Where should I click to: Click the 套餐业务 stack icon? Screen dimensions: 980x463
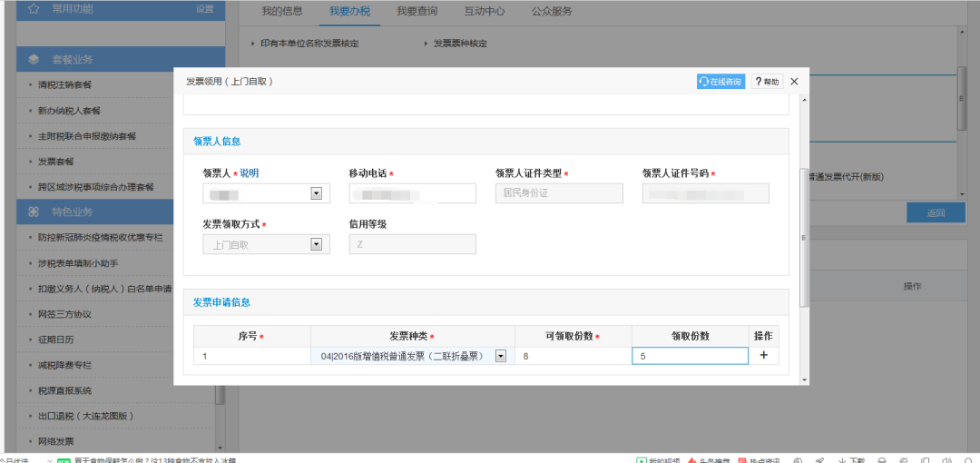click(34, 59)
